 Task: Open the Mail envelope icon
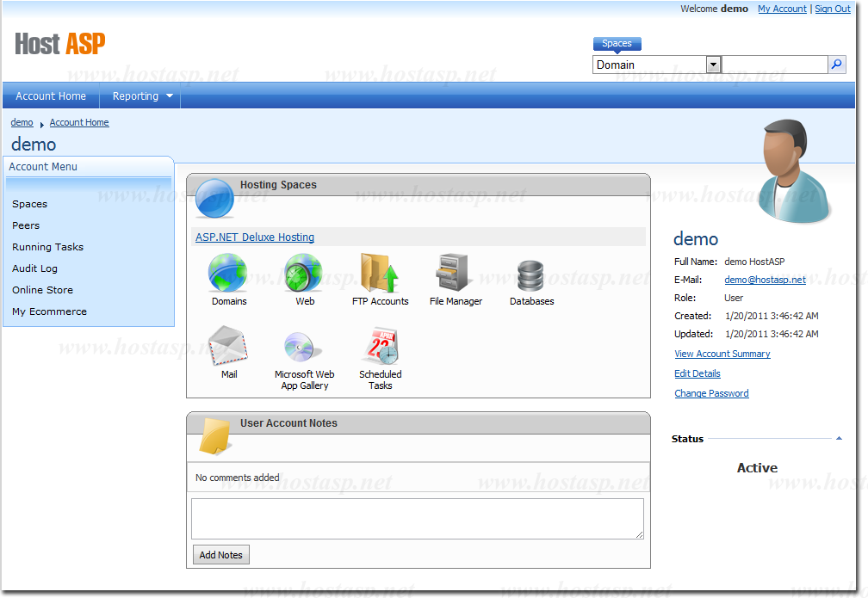click(228, 347)
